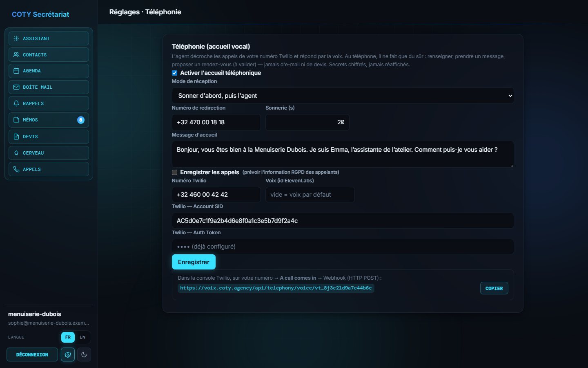
Task: Toggle dark mode with the moon icon
Action: [84, 355]
